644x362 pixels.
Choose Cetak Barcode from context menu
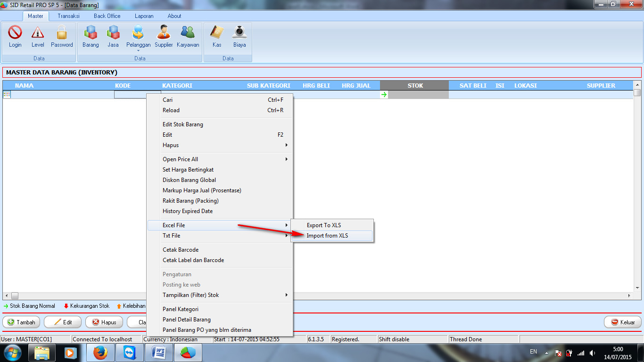click(x=181, y=250)
